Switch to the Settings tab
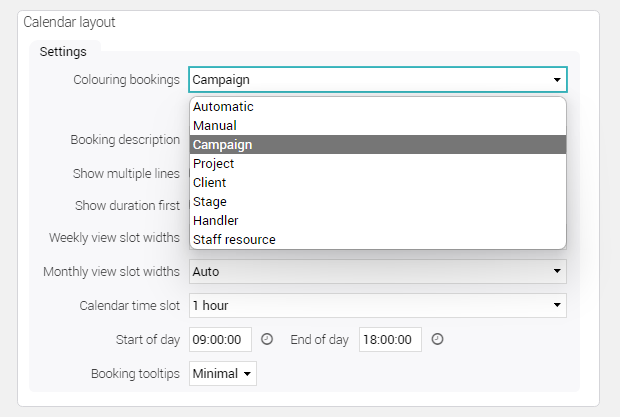The width and height of the screenshot is (620, 417). [x=63, y=51]
